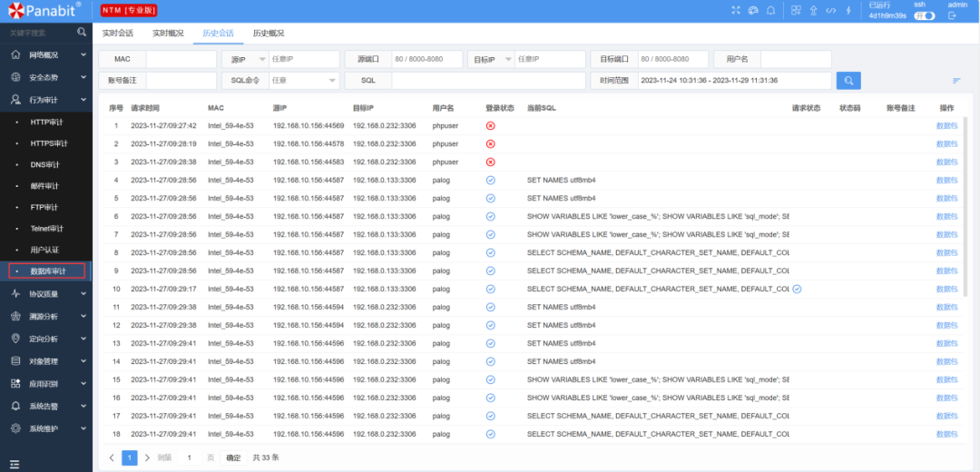
Task: Open the code brackets icon
Action: pyautogui.click(x=830, y=10)
